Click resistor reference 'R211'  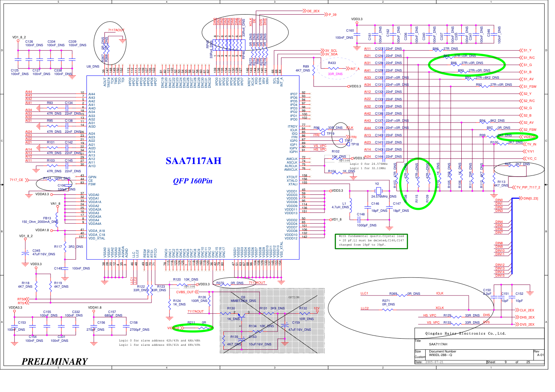coord(191,322)
